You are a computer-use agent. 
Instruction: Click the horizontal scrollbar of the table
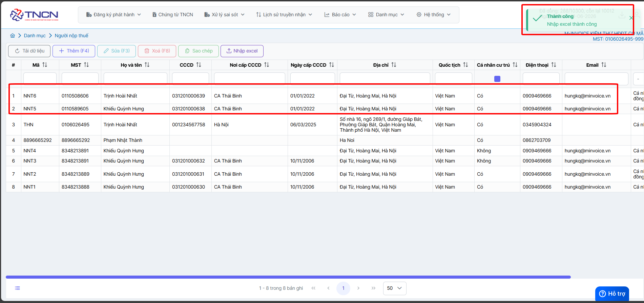(288, 277)
